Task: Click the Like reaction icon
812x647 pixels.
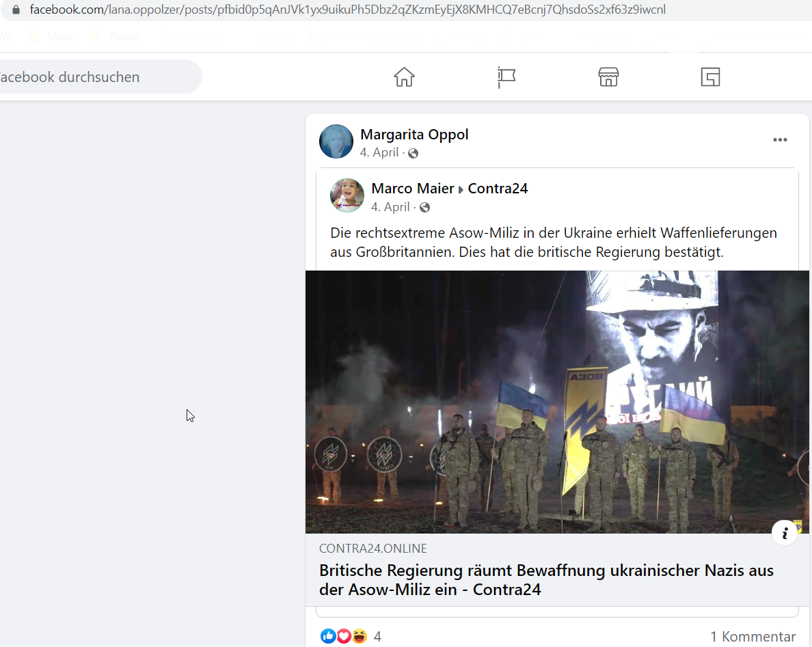Action: (328, 635)
